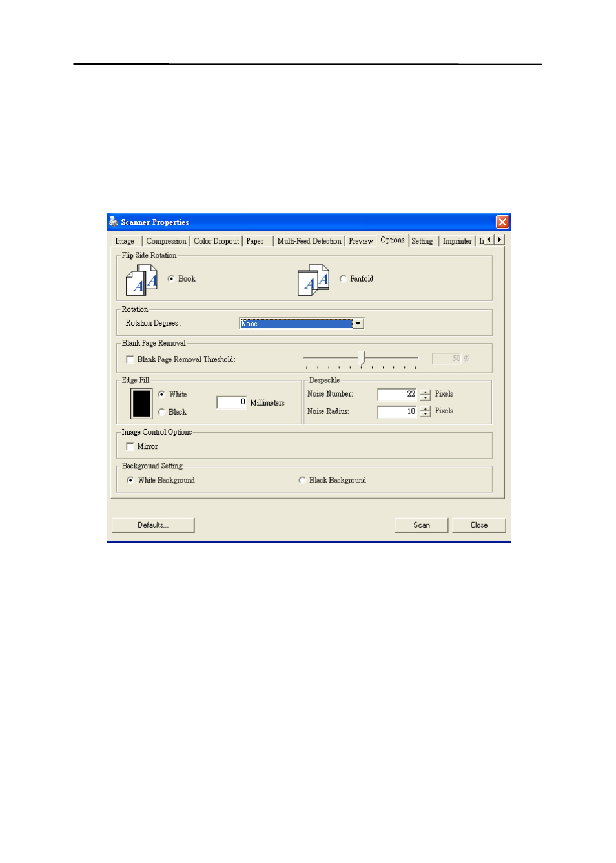Select the Options tab
This screenshot has height=863, width=616.
393,240
